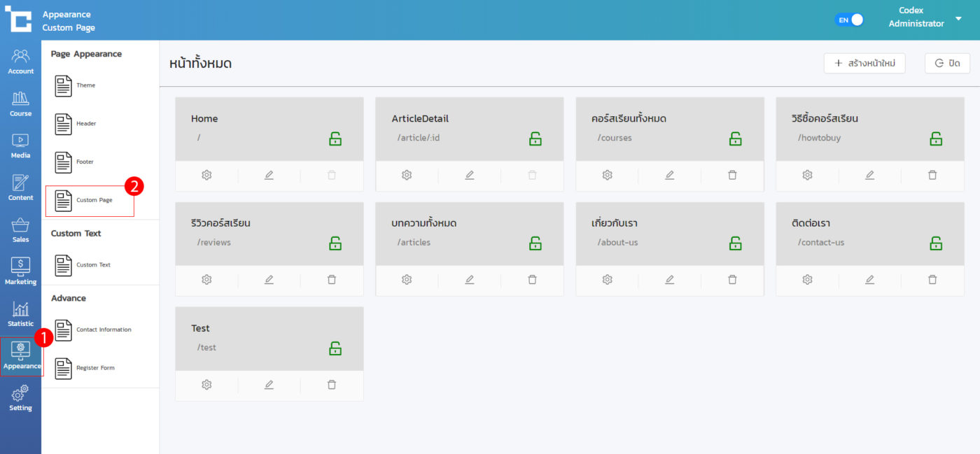
Task: Open settings gear on /contact-us card
Action: pos(807,280)
